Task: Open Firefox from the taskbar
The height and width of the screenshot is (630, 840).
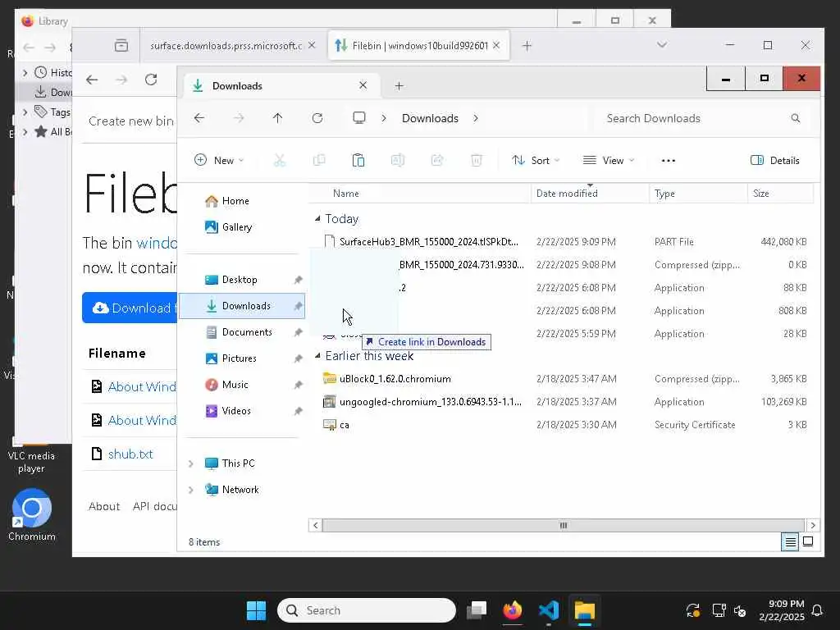Action: click(512, 610)
